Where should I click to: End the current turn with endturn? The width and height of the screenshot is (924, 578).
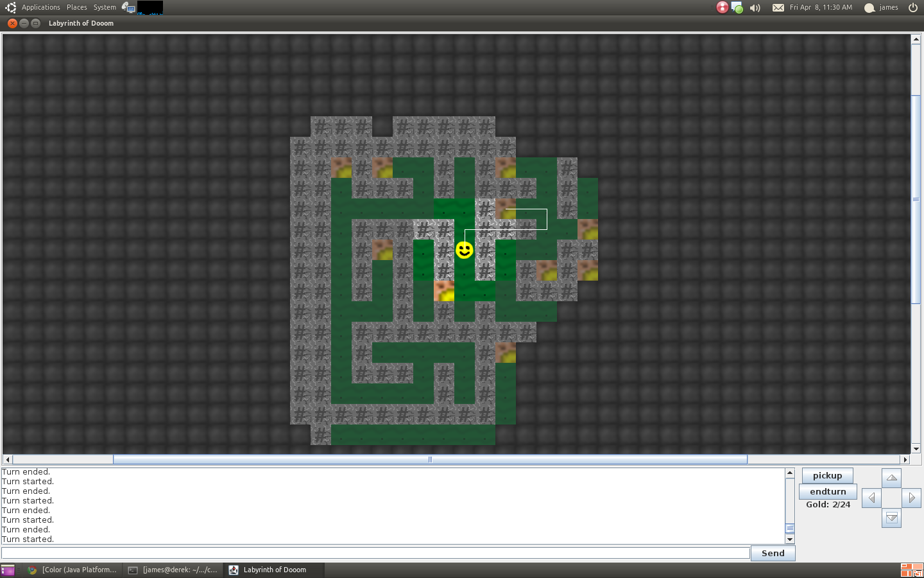coord(828,492)
